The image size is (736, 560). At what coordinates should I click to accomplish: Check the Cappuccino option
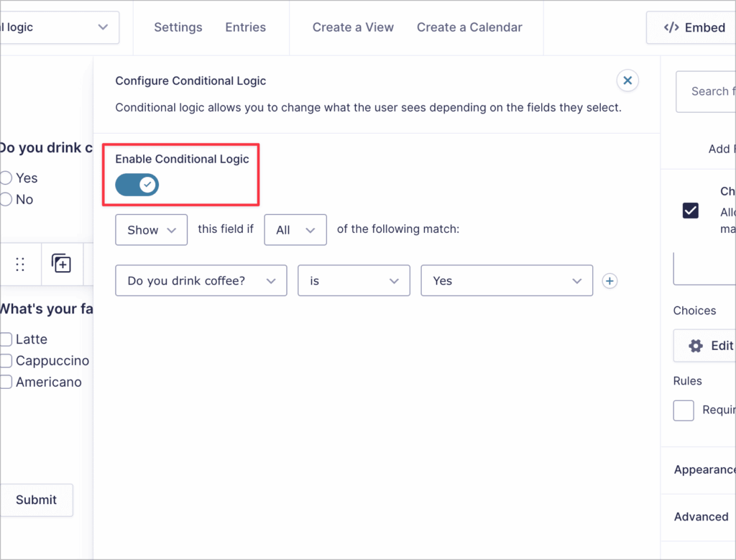point(6,361)
